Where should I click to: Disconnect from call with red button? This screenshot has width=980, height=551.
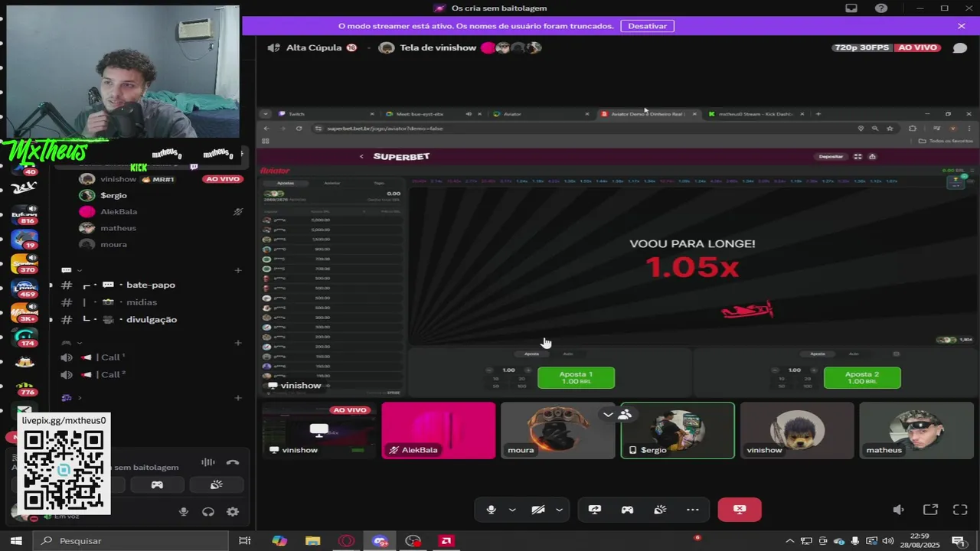coord(740,510)
